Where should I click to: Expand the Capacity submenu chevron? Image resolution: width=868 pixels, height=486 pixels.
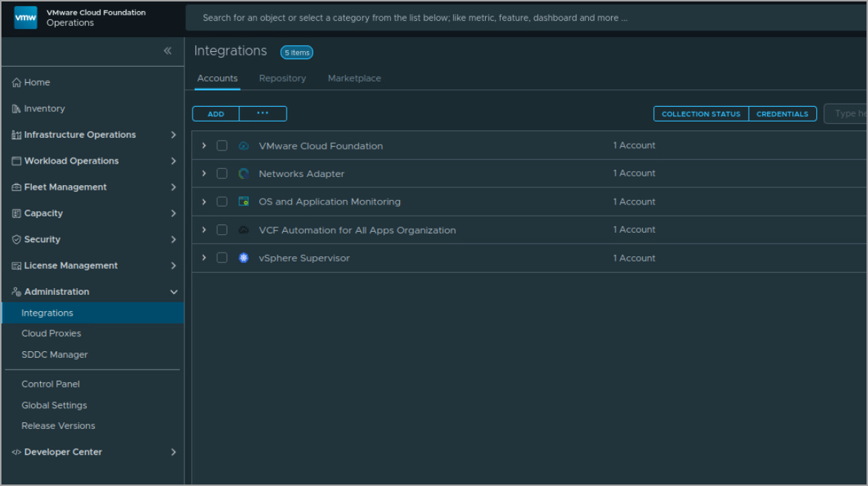coord(173,213)
